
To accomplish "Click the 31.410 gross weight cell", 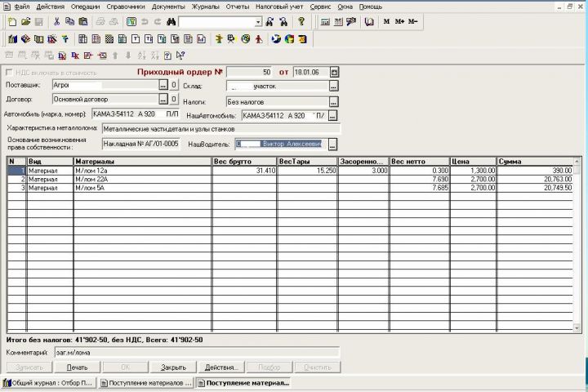I will click(244, 171).
